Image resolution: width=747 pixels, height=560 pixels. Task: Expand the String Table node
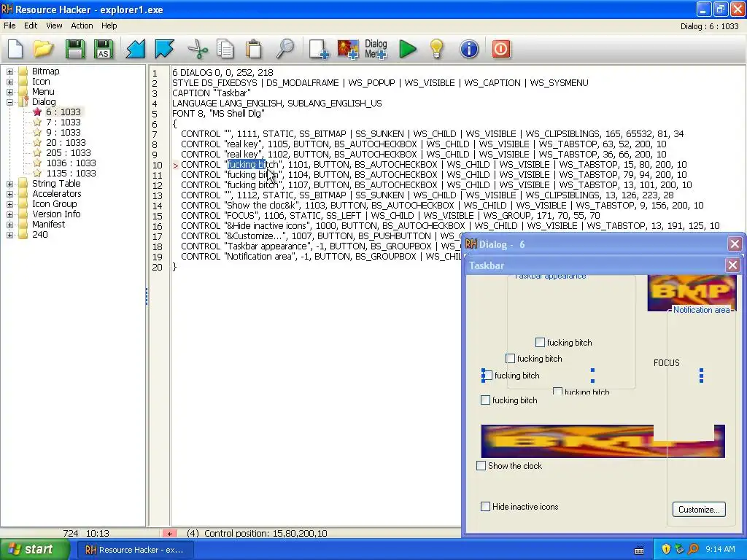point(9,184)
